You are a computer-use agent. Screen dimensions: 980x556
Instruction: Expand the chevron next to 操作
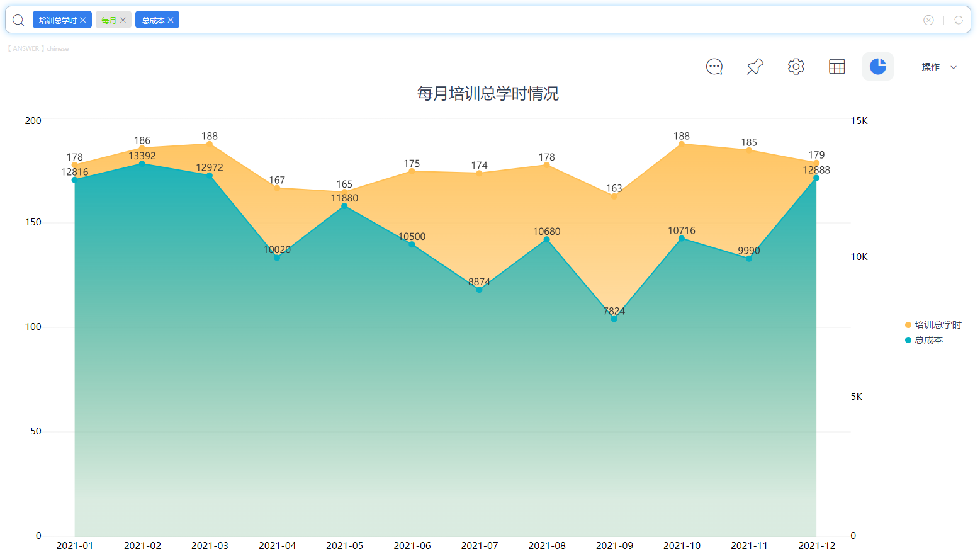tap(954, 66)
